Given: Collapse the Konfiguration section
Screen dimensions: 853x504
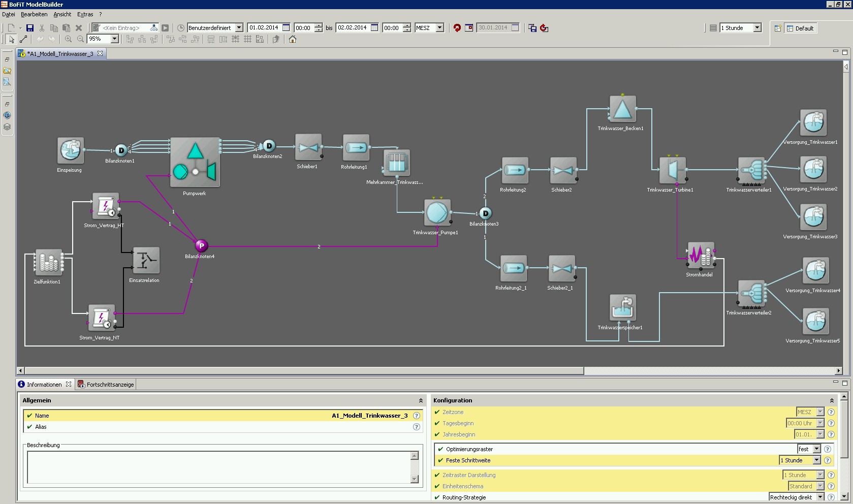Looking at the screenshot, I should [x=832, y=400].
